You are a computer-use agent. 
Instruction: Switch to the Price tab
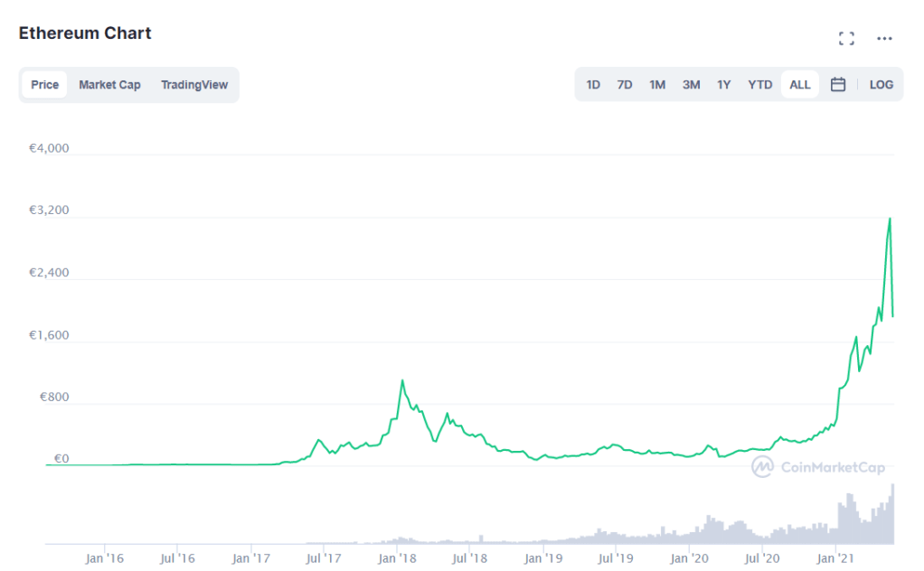click(x=44, y=85)
